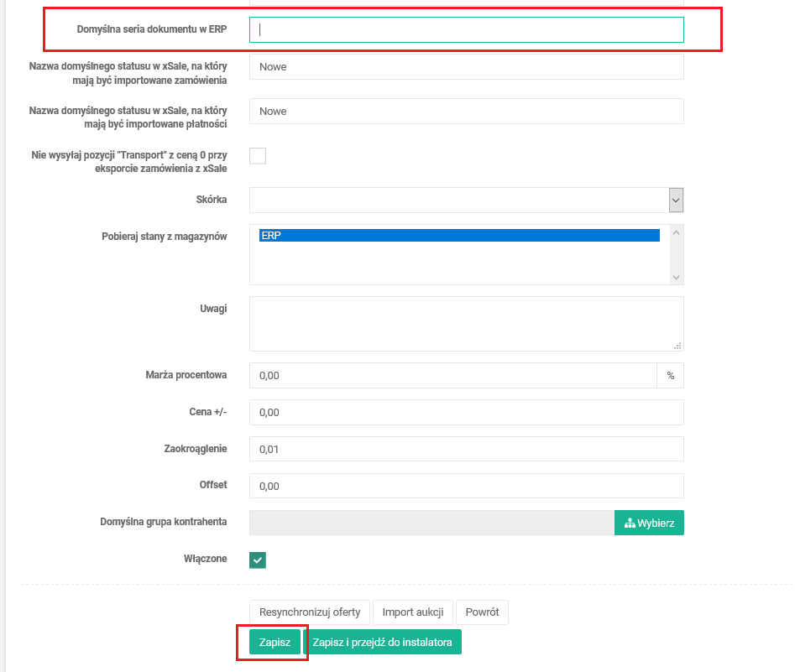Edit the Marża procentowa field
The width and height of the screenshot is (795, 672).
[x=452, y=376]
